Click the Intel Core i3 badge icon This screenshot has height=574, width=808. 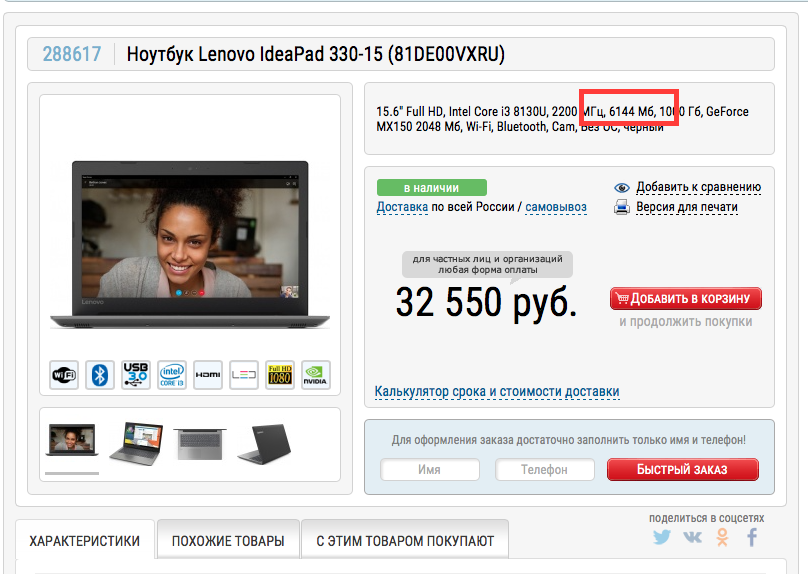pos(172,375)
